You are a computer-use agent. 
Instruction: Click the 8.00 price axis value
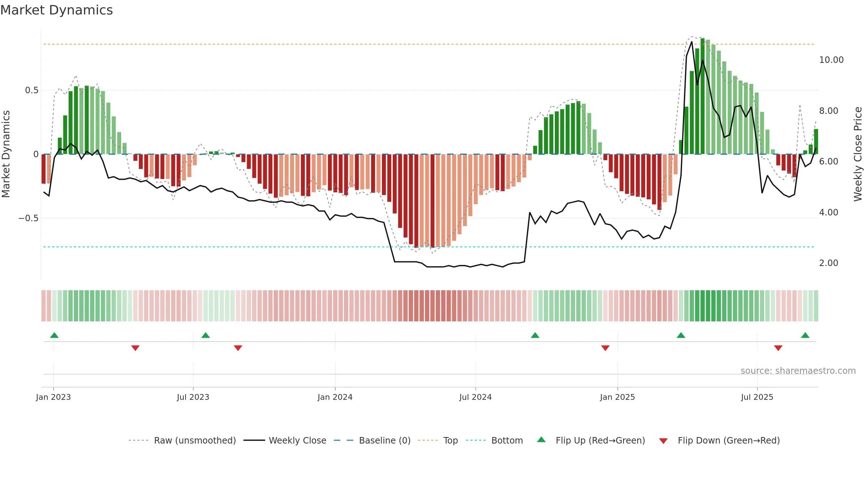click(829, 111)
